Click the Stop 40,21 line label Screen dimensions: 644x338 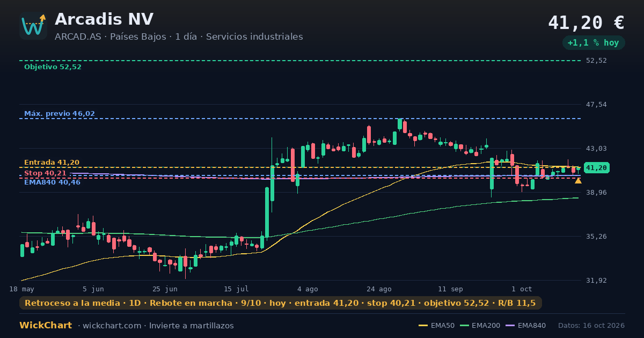tap(45, 173)
